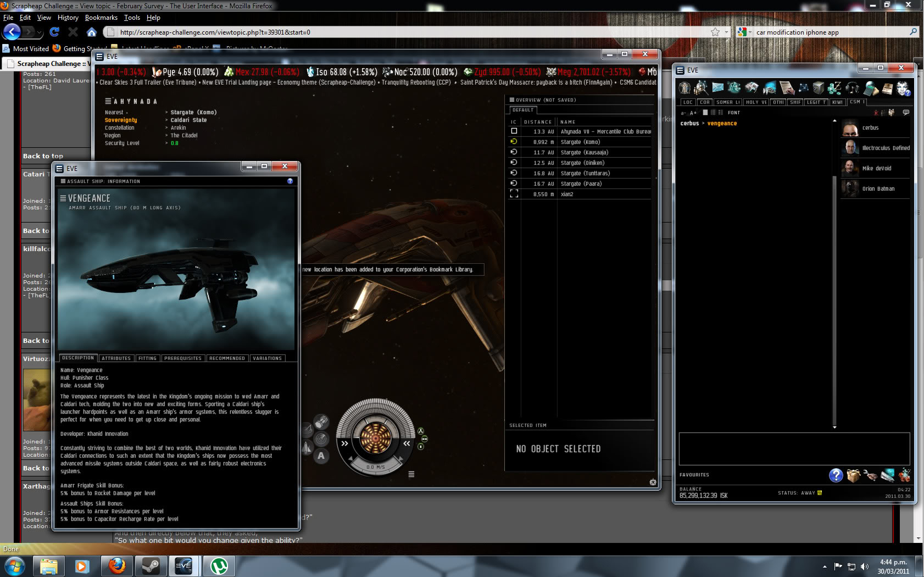Open the Firefox back history dropdown arrow
924x577 pixels.
tap(40, 32)
